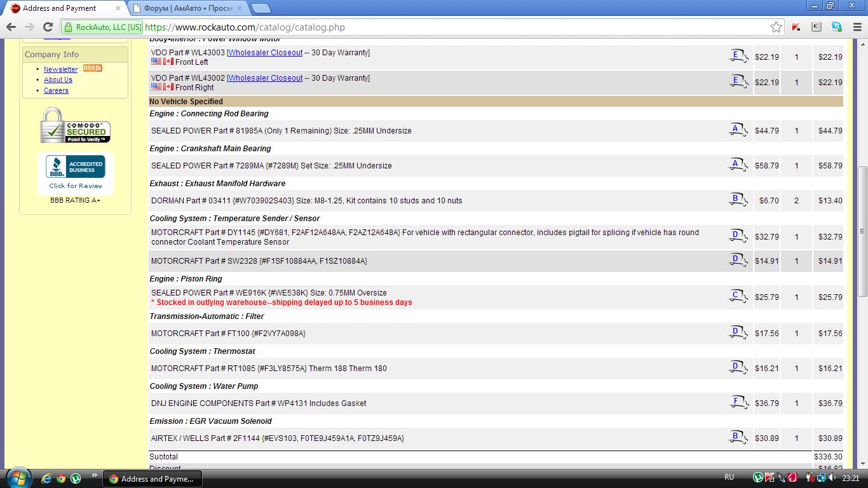
Task: Open the BBB Accredited Business review badge
Action: [x=76, y=173]
